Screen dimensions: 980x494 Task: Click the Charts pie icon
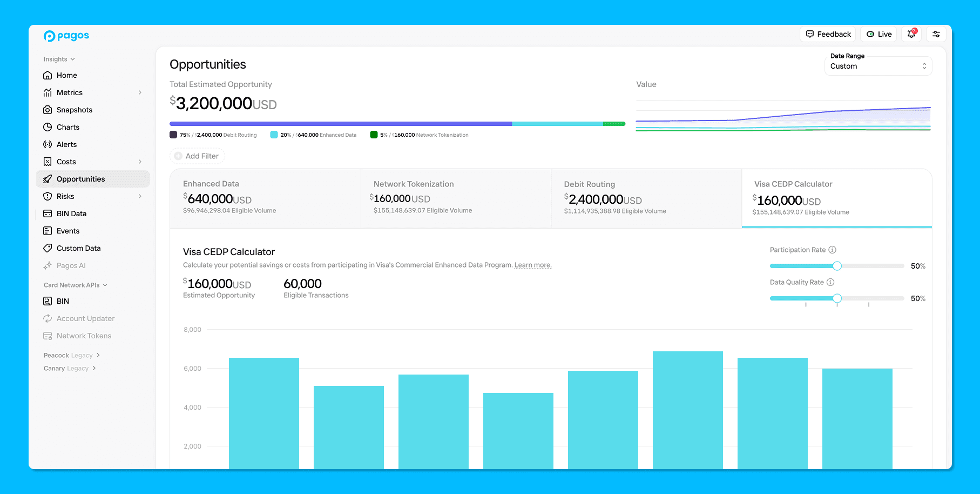pyautogui.click(x=48, y=127)
